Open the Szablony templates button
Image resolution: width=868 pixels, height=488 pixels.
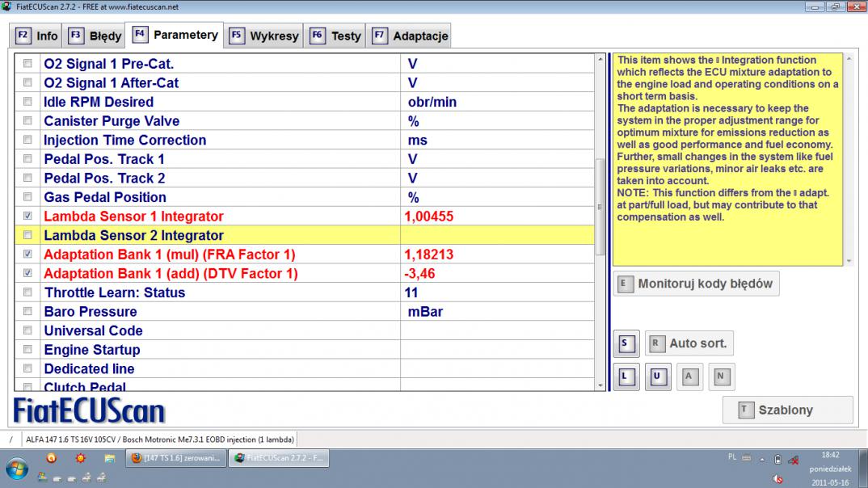[786, 410]
